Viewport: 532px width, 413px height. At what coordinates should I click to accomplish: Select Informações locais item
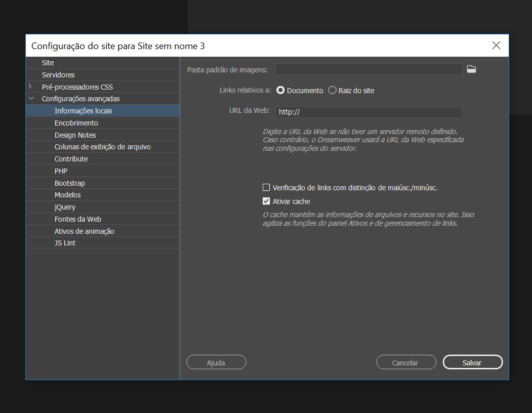pos(102,111)
